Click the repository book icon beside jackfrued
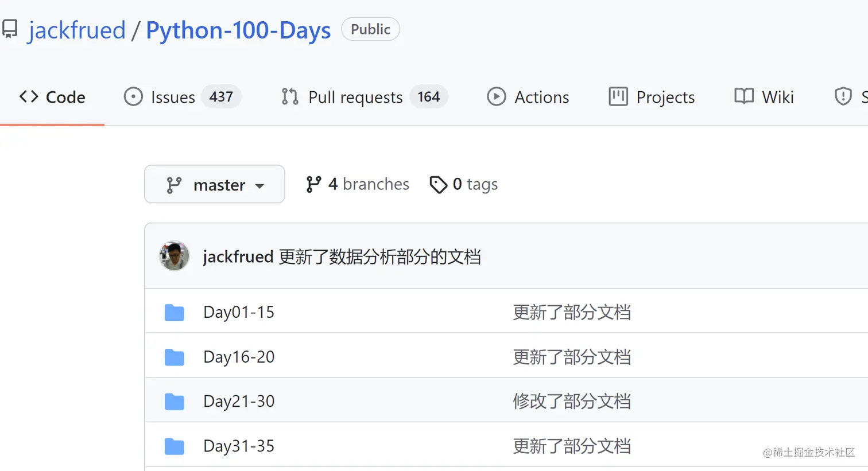 pos(9,29)
